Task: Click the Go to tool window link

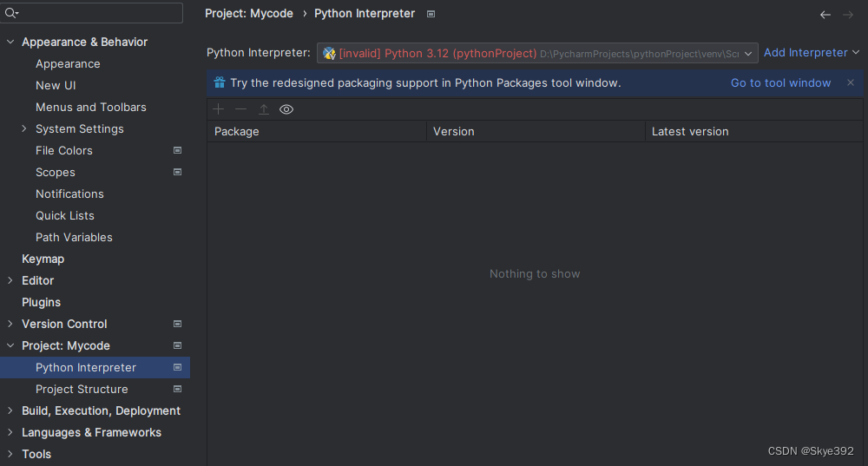Action: (x=780, y=82)
